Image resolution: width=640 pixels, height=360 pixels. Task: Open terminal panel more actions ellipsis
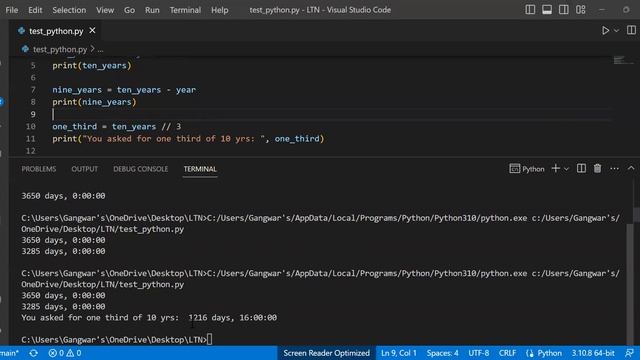click(614, 169)
